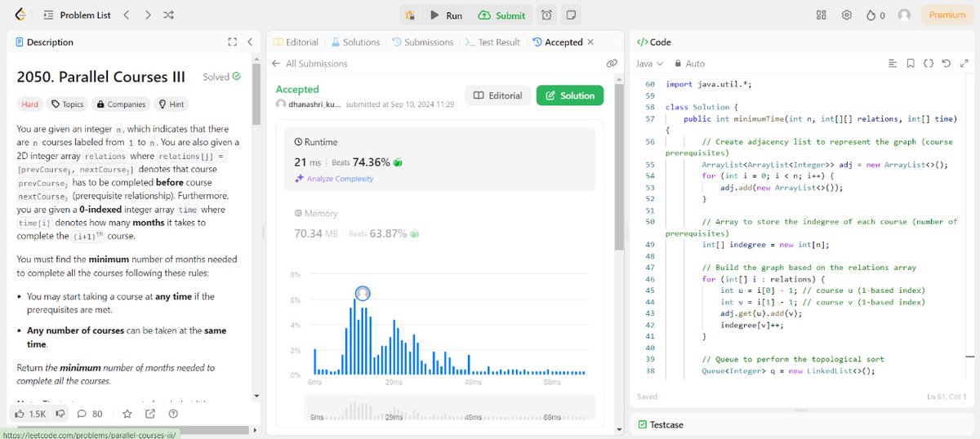Reset code with undo arrow icon
Screen dimensions: 980x439
pyautogui.click(x=946, y=63)
